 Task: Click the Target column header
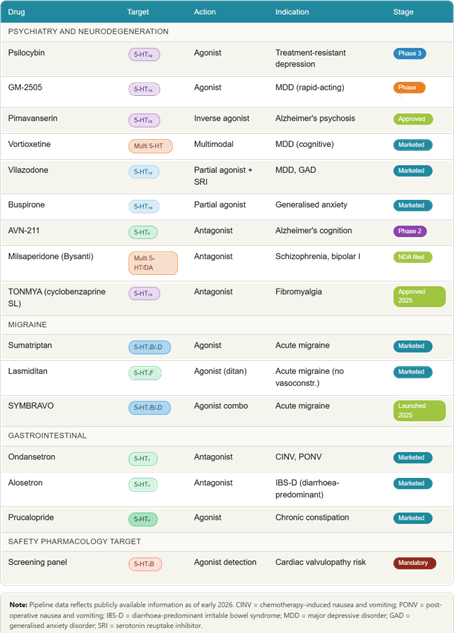click(x=138, y=12)
